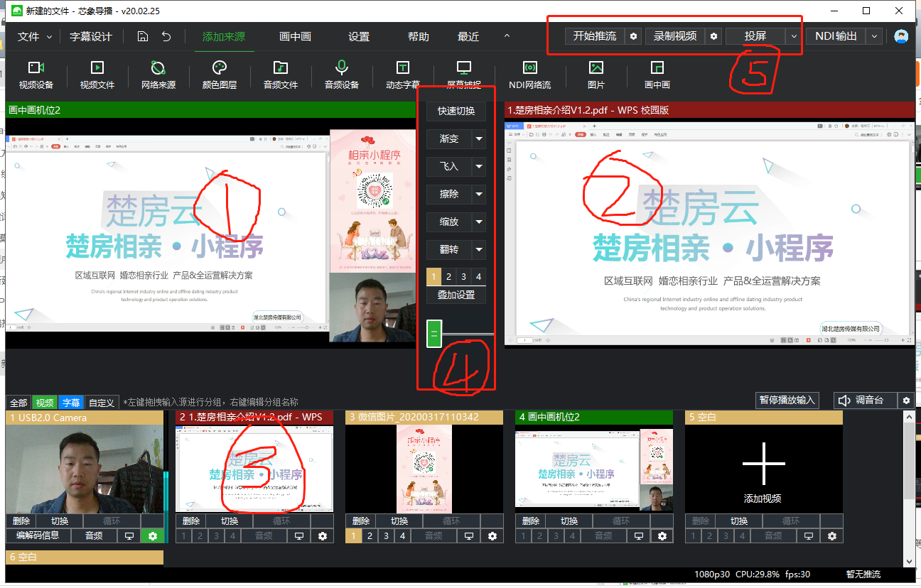The width and height of the screenshot is (921, 588).
Task: Click monitor icon of input 4 画中画机位2
Action: pos(639,535)
